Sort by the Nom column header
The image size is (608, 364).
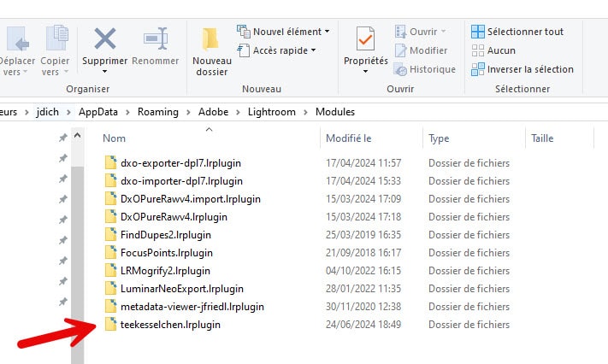pyautogui.click(x=114, y=138)
